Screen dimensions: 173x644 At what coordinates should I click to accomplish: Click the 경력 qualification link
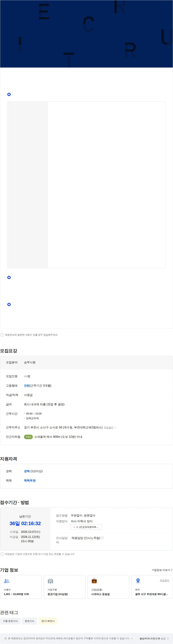[27, 471]
